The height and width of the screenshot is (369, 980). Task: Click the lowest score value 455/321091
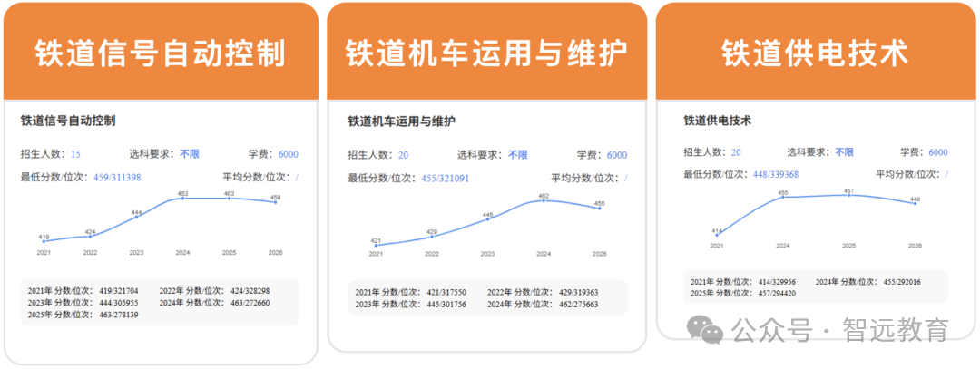click(x=445, y=179)
